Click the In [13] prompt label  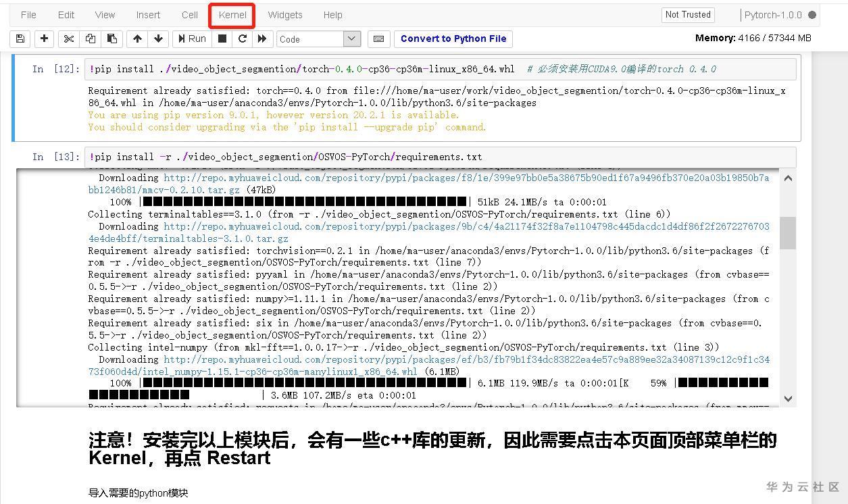coord(56,157)
